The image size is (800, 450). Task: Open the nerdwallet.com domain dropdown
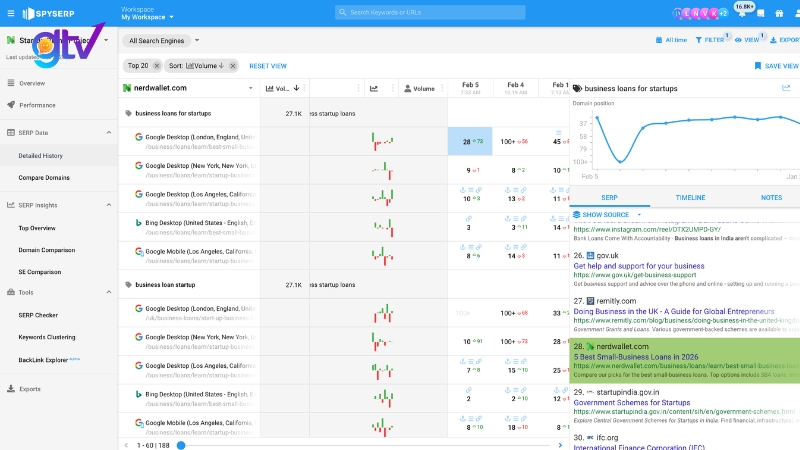tap(252, 88)
